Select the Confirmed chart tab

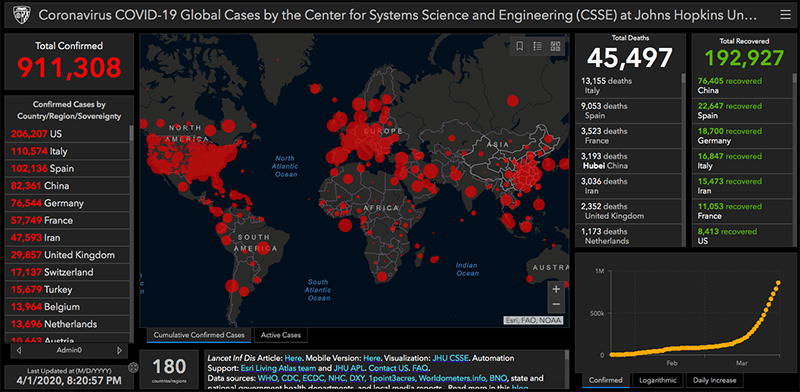click(x=606, y=380)
